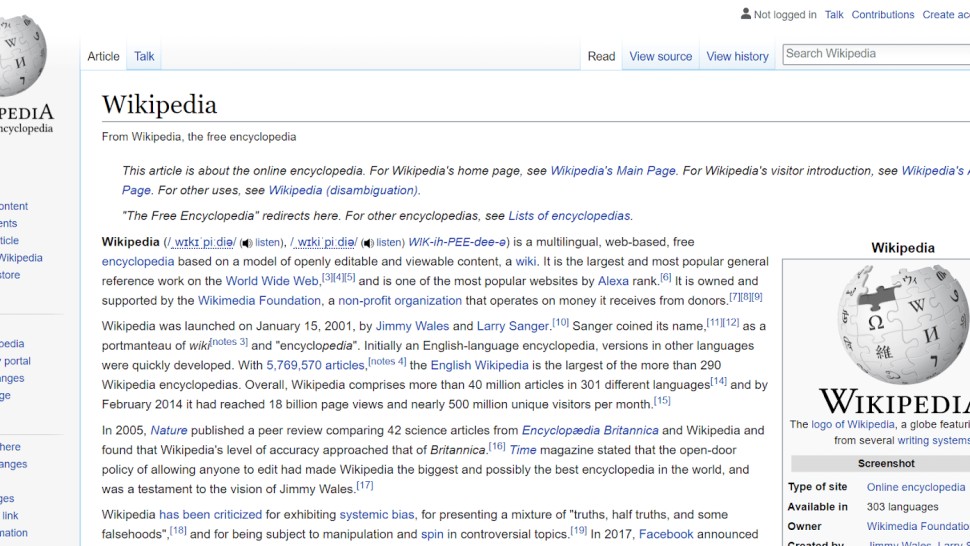Image resolution: width=970 pixels, height=546 pixels.
Task: Jump to citation reference [10]
Action: 560,322
